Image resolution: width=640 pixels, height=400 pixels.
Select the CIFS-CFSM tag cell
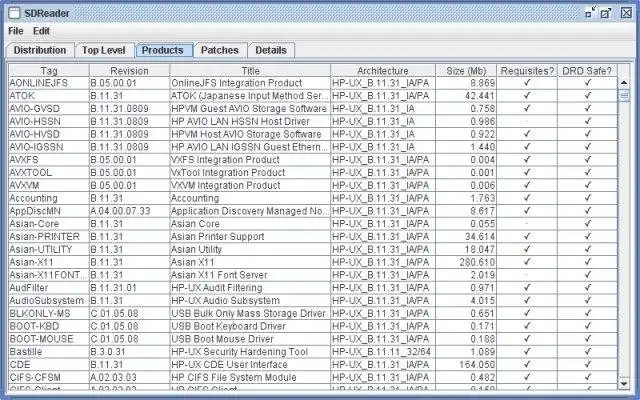coord(49,377)
